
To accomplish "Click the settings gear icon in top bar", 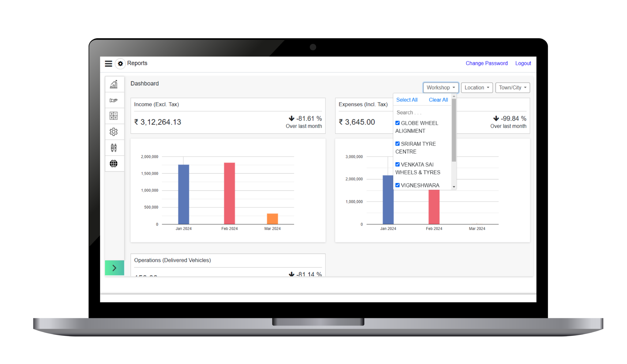I will 120,63.
